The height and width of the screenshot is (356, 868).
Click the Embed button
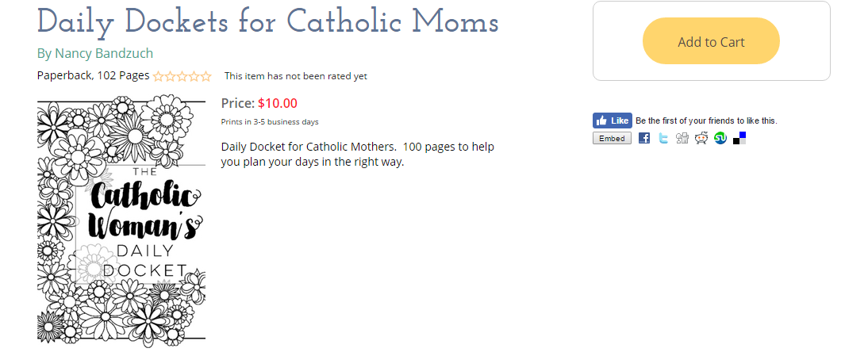tap(612, 138)
